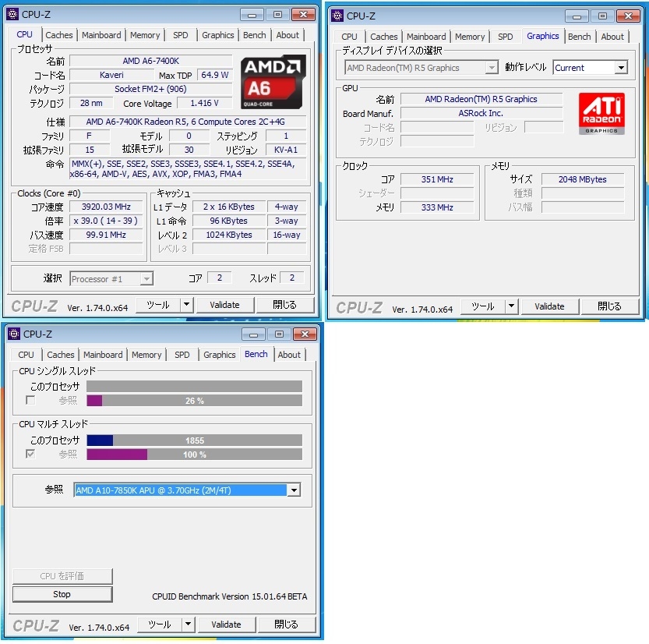
Task: Click CPU-Z title icon in the Bench window
Action: point(14,334)
